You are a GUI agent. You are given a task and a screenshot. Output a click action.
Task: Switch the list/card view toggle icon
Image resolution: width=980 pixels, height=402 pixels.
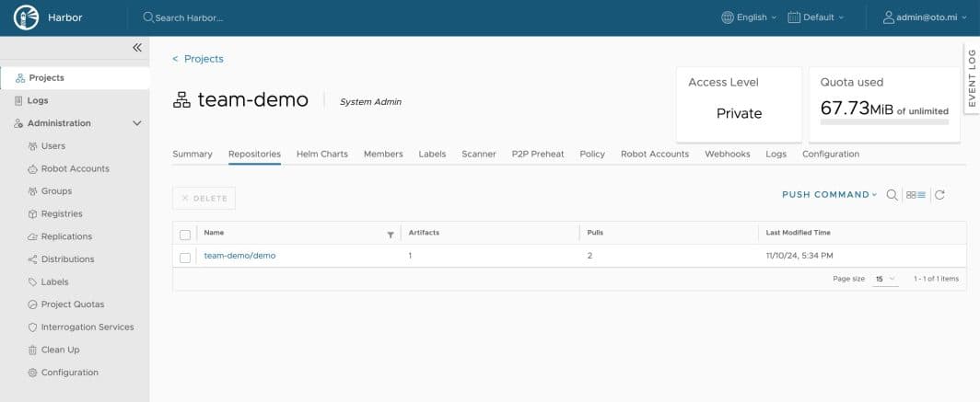tap(916, 195)
